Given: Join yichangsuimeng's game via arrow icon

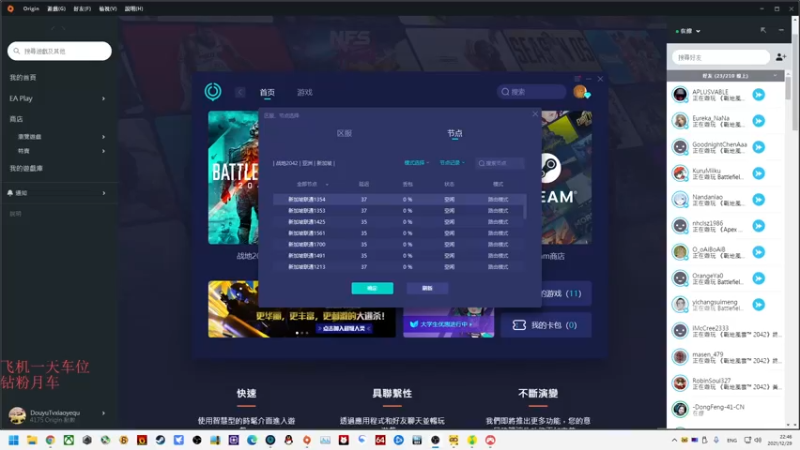Looking at the screenshot, I should [759, 305].
